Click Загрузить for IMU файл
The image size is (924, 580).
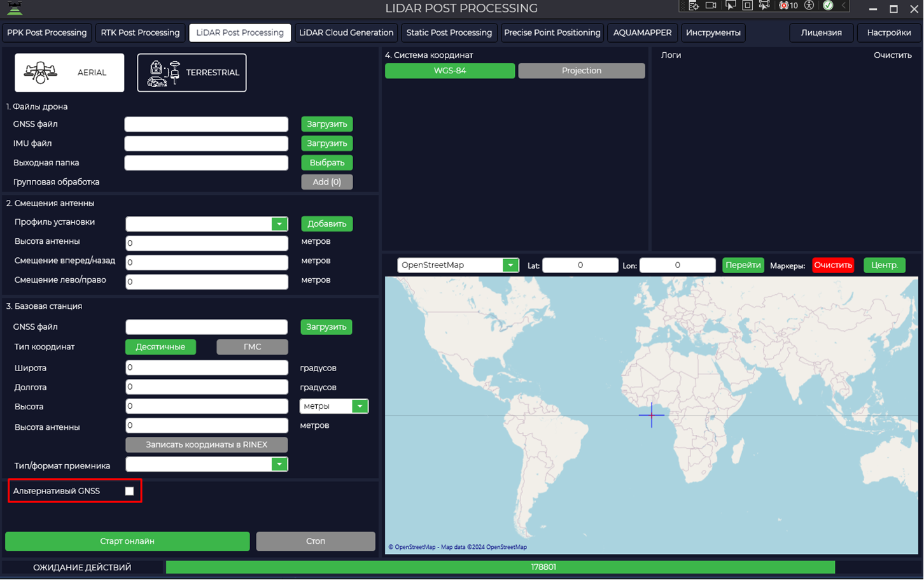(327, 143)
